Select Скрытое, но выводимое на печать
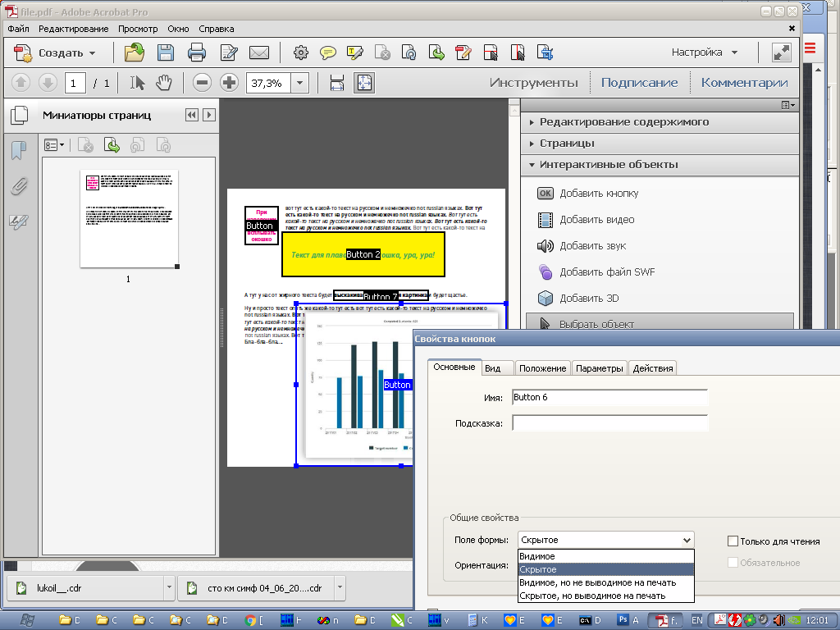This screenshot has width=840, height=630. [606, 596]
